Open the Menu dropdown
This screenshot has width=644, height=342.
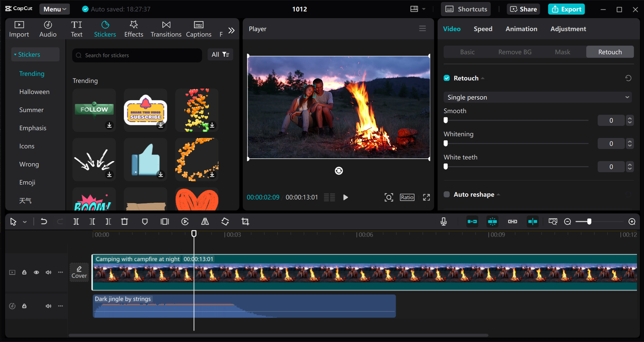55,9
